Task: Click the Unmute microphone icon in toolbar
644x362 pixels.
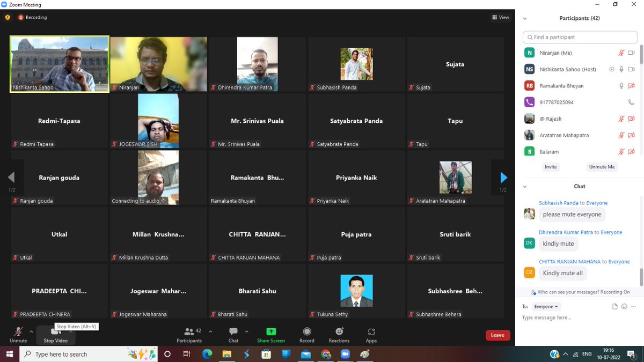Action: tap(18, 332)
